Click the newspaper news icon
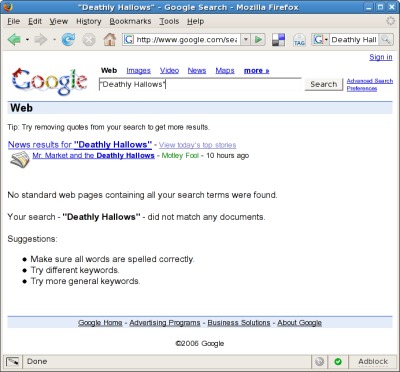The image size is (400, 372). [x=20, y=159]
